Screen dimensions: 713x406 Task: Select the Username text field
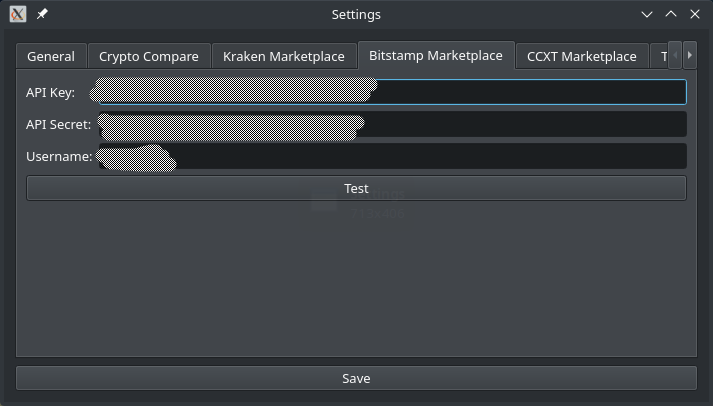[393, 156]
